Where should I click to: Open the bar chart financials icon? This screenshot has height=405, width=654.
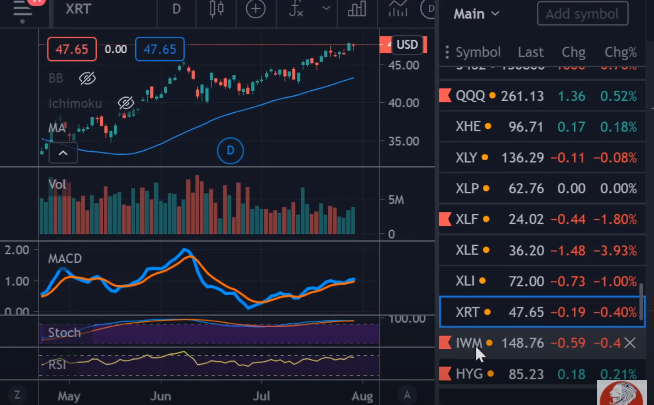357,9
